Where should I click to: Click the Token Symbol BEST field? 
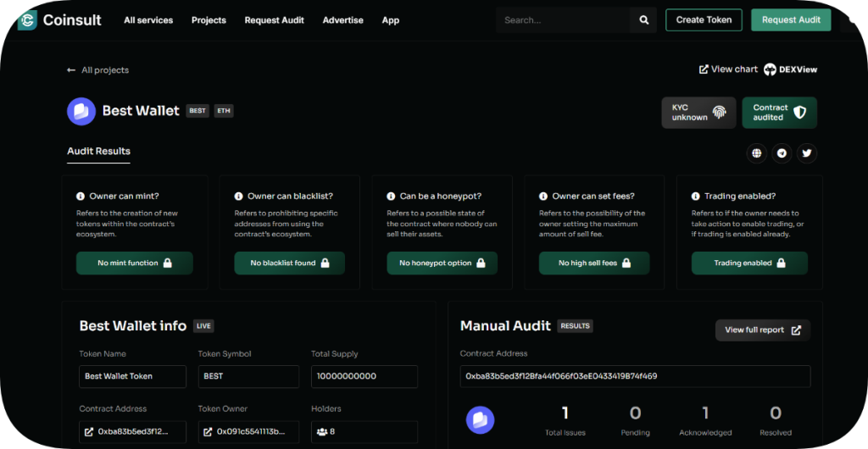tap(248, 376)
